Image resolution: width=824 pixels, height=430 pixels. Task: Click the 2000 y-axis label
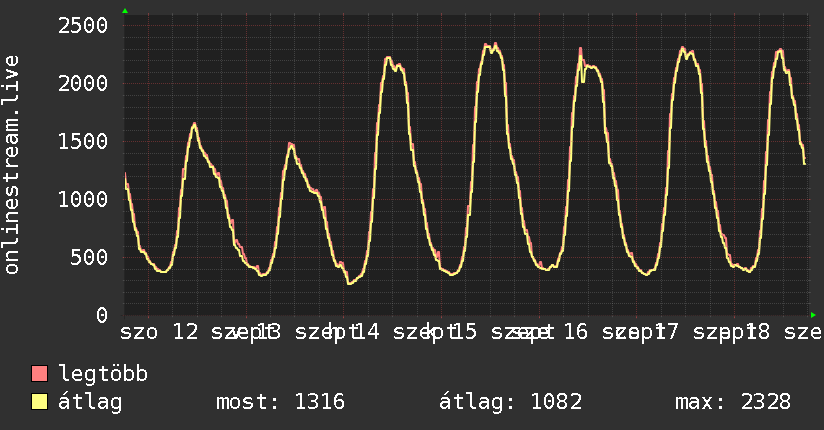[x=83, y=83]
